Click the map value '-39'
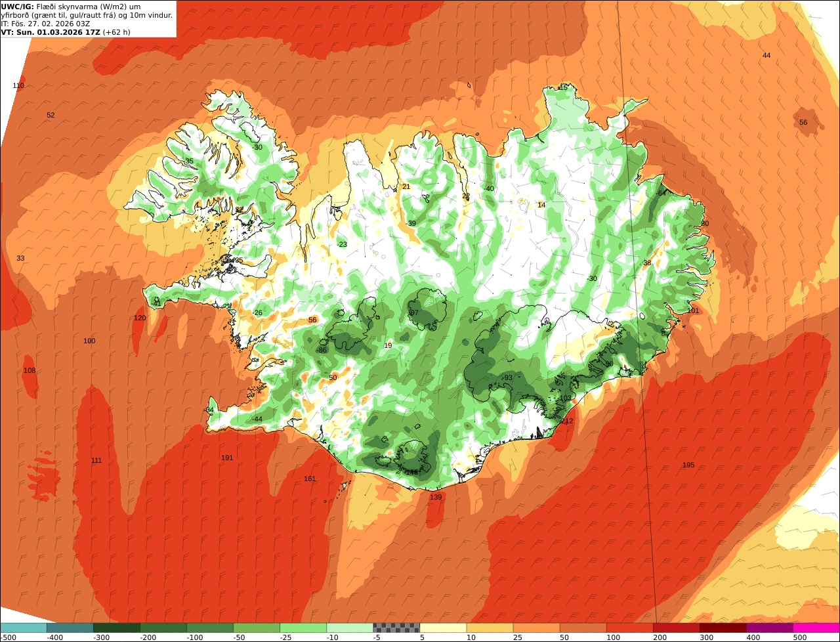Image resolution: width=840 pixels, height=642 pixels. point(411,224)
